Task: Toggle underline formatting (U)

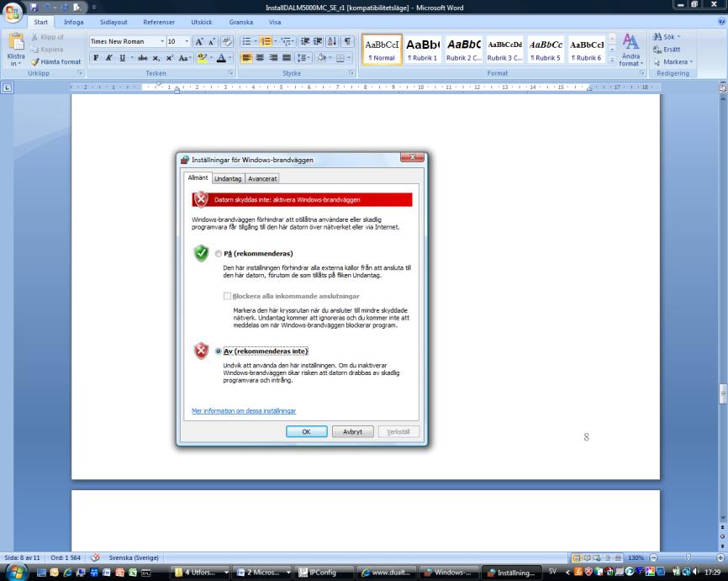Action: [x=123, y=58]
